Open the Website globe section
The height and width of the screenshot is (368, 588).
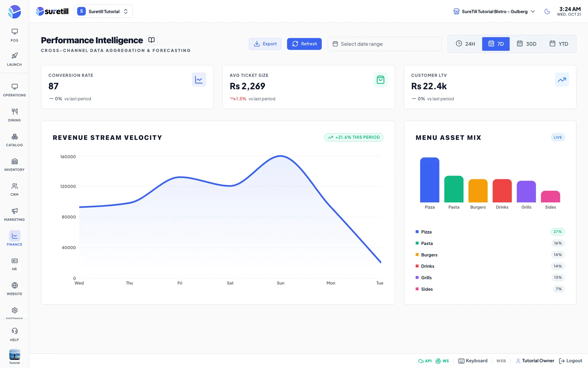coord(14,289)
